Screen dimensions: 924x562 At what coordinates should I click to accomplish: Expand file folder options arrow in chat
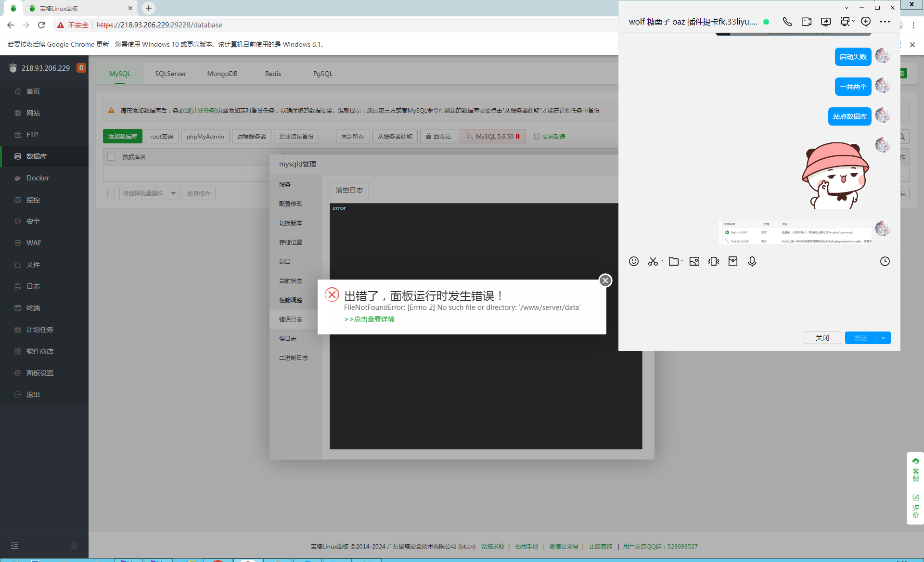coord(682,261)
